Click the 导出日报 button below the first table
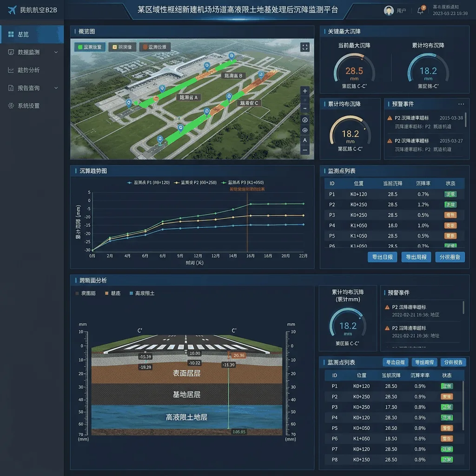Screen dimensions: 476x476 pos(382,257)
